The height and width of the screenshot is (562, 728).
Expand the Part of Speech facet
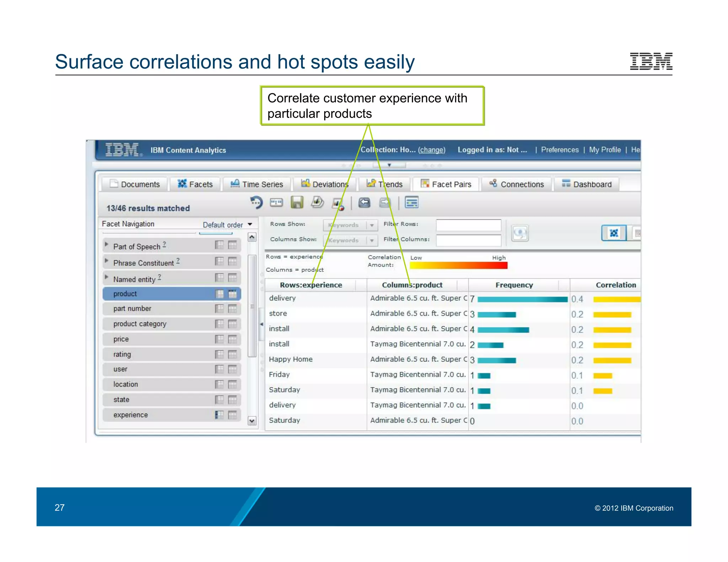(x=106, y=244)
